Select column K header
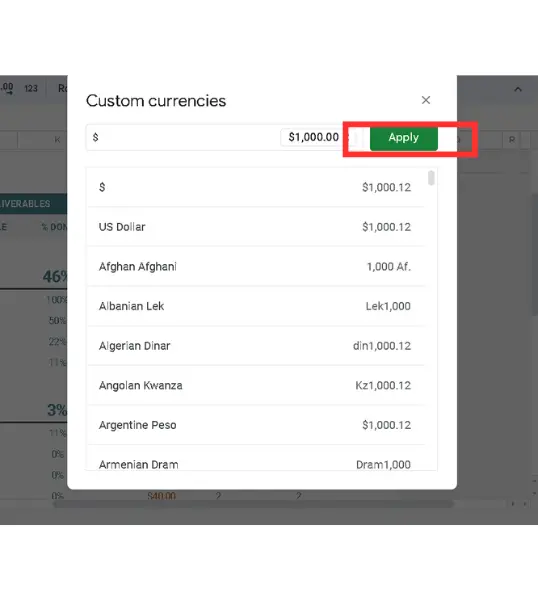The width and height of the screenshot is (538, 600). [x=42, y=140]
